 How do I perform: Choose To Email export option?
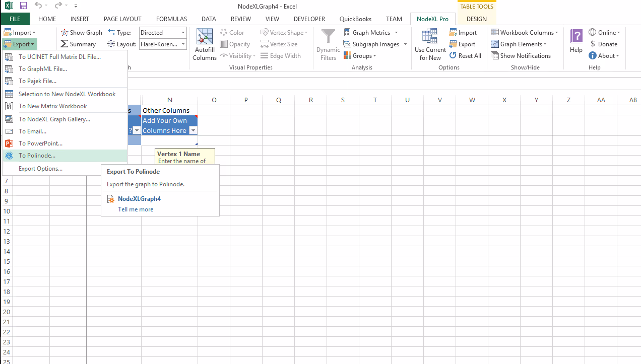(x=65, y=131)
